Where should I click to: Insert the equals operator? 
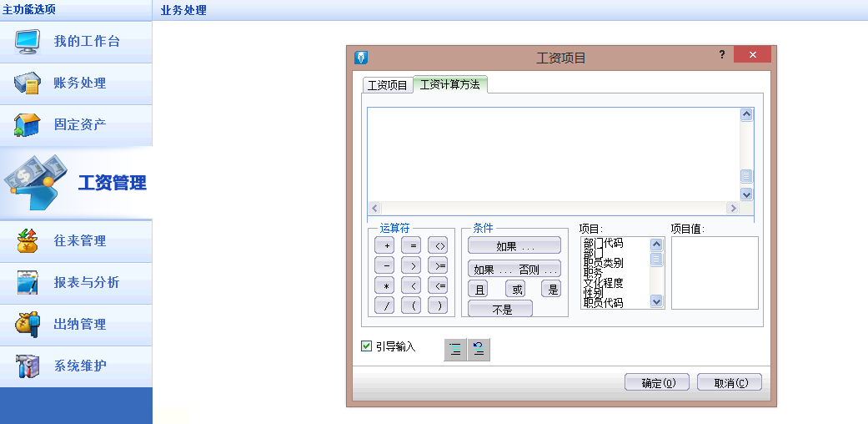(x=411, y=245)
